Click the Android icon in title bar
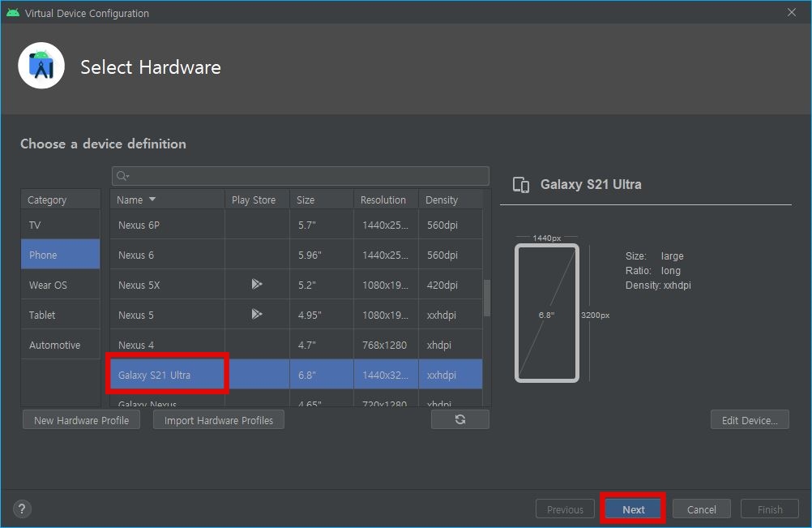The width and height of the screenshot is (812, 528). tap(13, 13)
